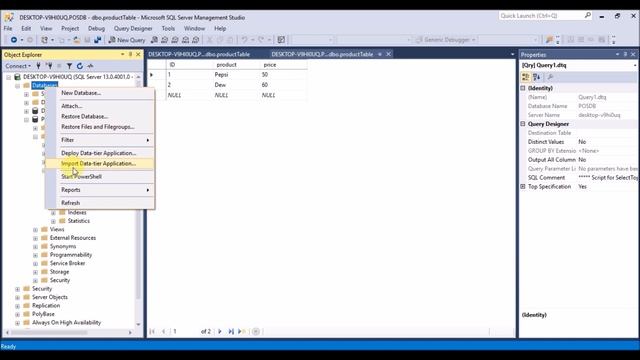Expand the Top Specification property
Screen dimensions: 640x360
pyautogui.click(x=523, y=187)
